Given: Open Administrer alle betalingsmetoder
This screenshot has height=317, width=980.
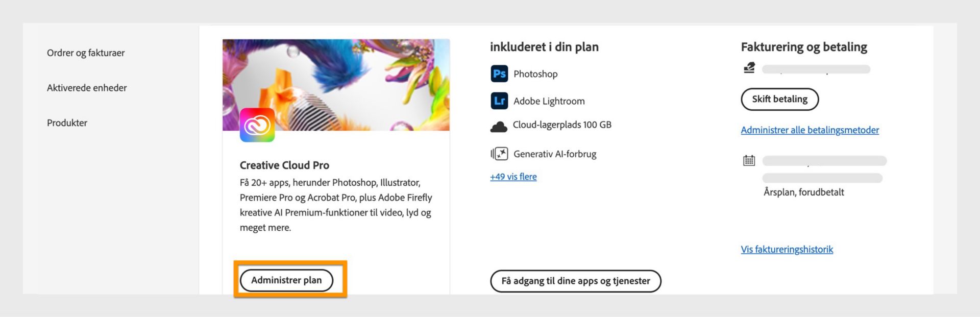Looking at the screenshot, I should pyautogui.click(x=810, y=130).
